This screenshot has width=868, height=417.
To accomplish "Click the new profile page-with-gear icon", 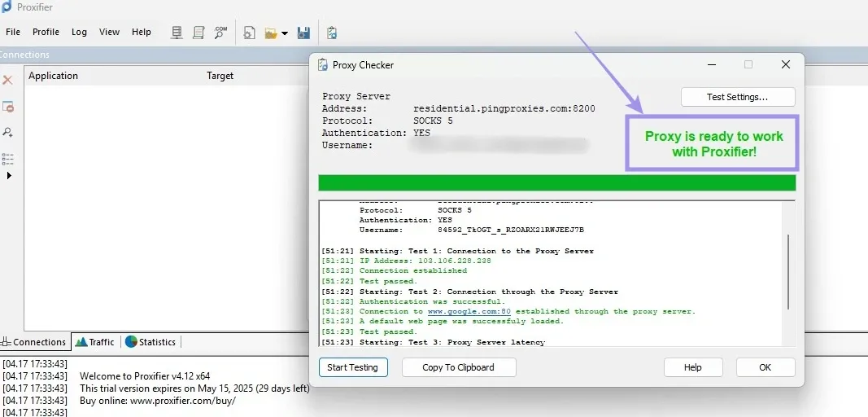I will pos(249,33).
